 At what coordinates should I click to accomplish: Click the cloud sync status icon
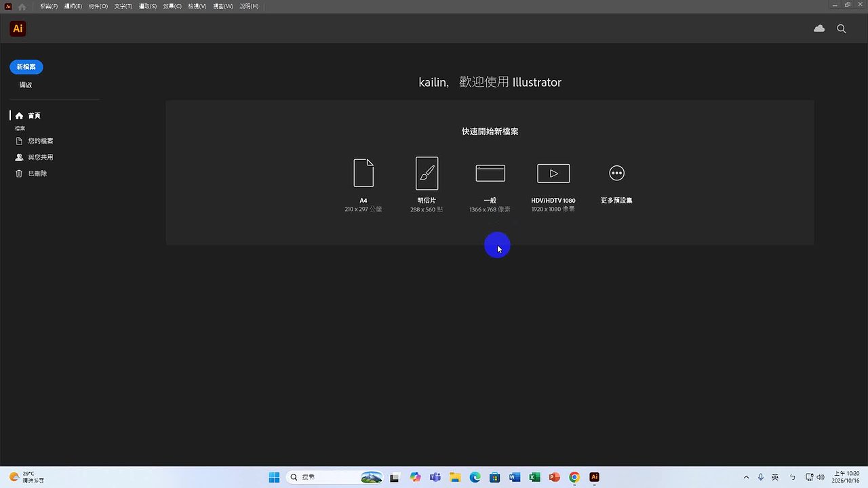[x=819, y=28]
